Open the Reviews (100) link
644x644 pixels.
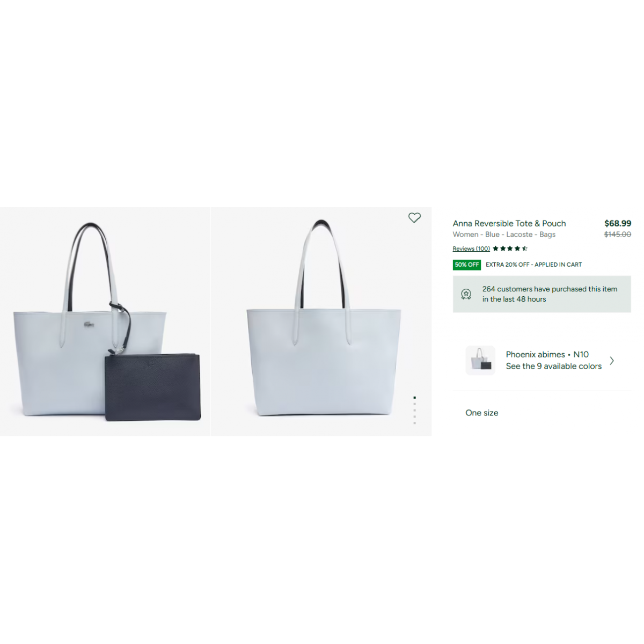(471, 248)
